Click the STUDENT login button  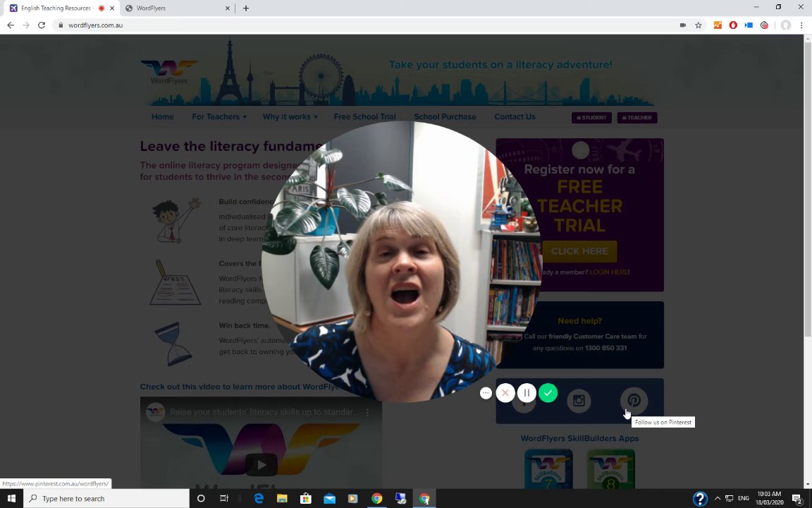(x=591, y=118)
